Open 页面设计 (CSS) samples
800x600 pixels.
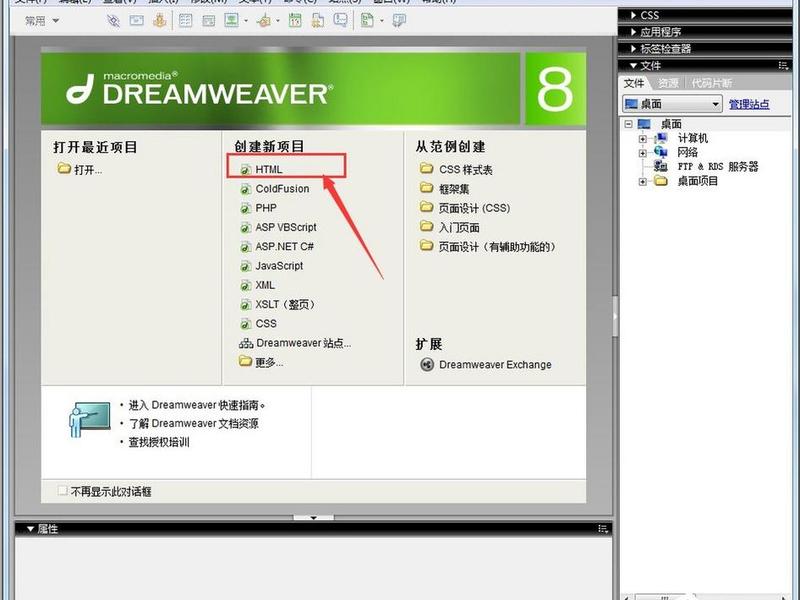tap(474, 208)
